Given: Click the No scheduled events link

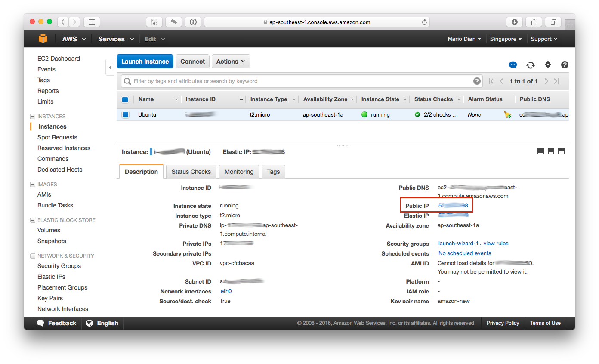Looking at the screenshot, I should [x=465, y=253].
